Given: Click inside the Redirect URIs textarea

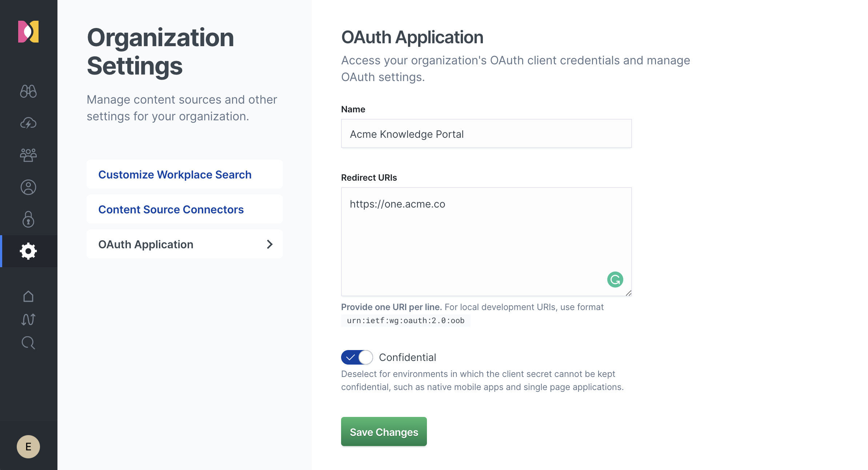Looking at the screenshot, I should click(473, 240).
